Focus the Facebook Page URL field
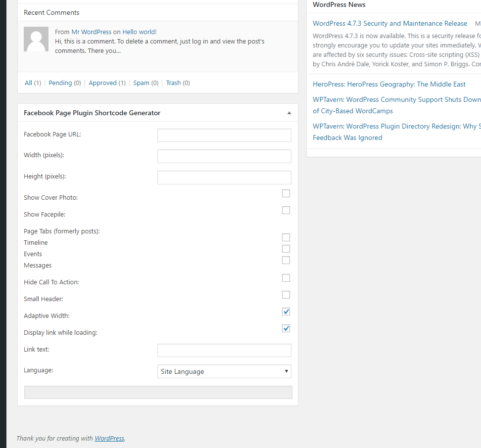This screenshot has width=481, height=448. 224,135
